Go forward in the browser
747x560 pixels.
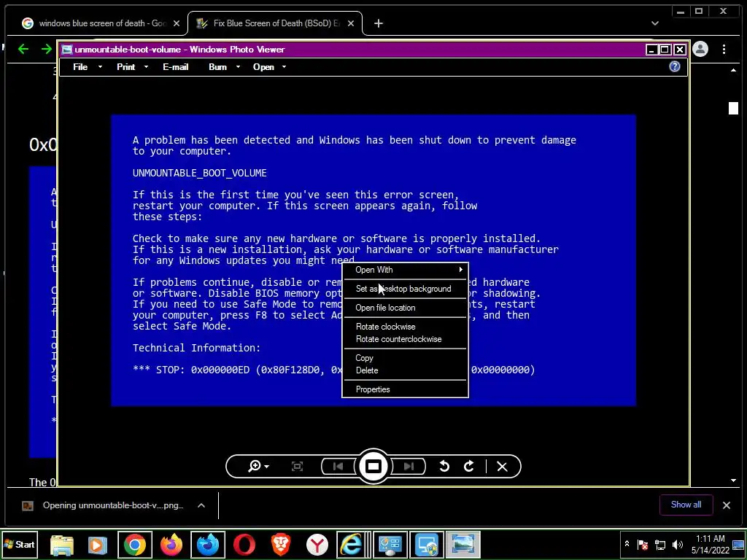[x=46, y=49]
